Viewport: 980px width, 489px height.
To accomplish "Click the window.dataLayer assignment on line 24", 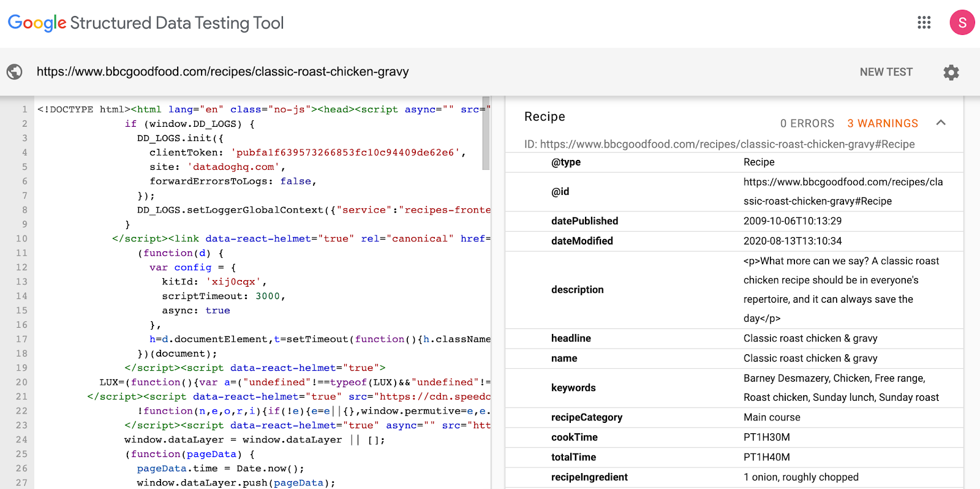I will 255,439.
